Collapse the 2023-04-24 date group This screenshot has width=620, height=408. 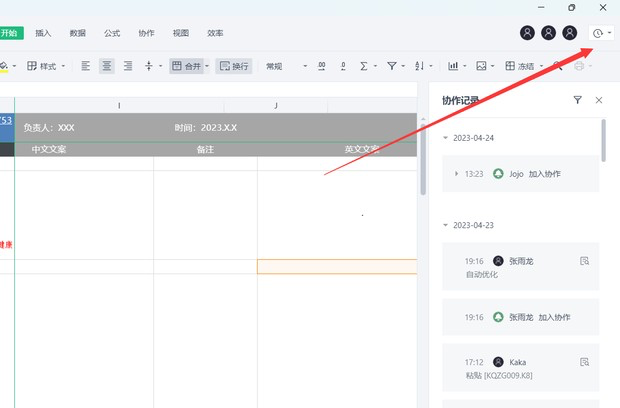(446, 138)
